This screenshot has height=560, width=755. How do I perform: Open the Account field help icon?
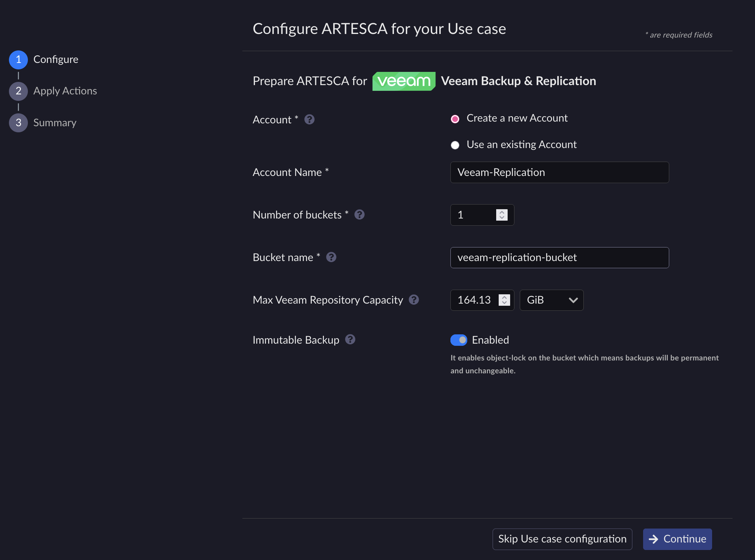coord(309,119)
